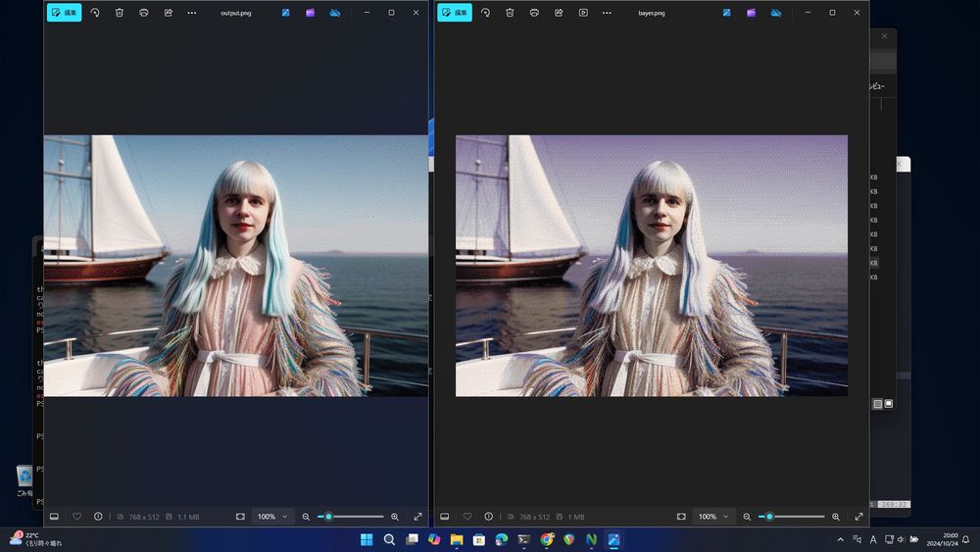Viewport: 980px width, 552px height.
Task: Enter fullscreen in bayer.png window
Action: click(858, 517)
